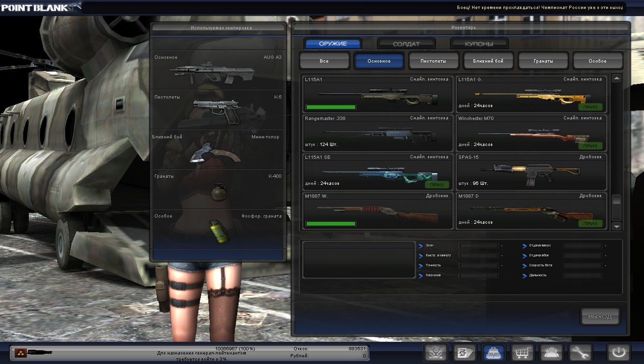Select the equipped phosphorus grenade

218,229
